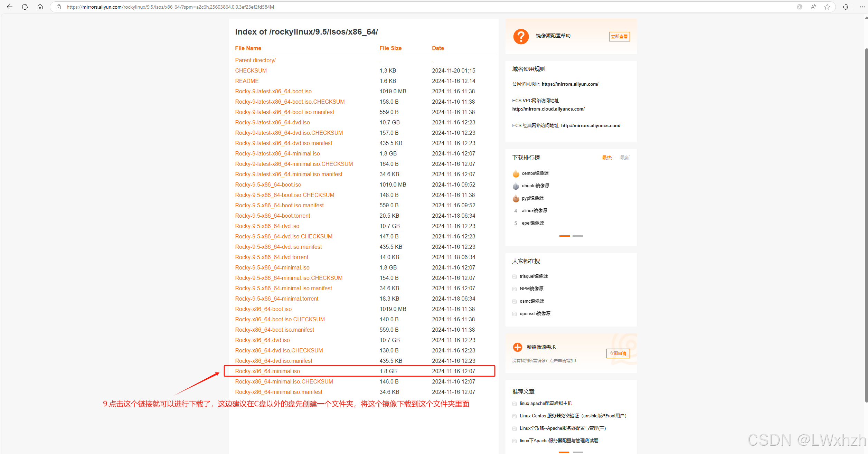Open the Parent directory link
Viewport: 868px width, 454px height.
pos(255,60)
